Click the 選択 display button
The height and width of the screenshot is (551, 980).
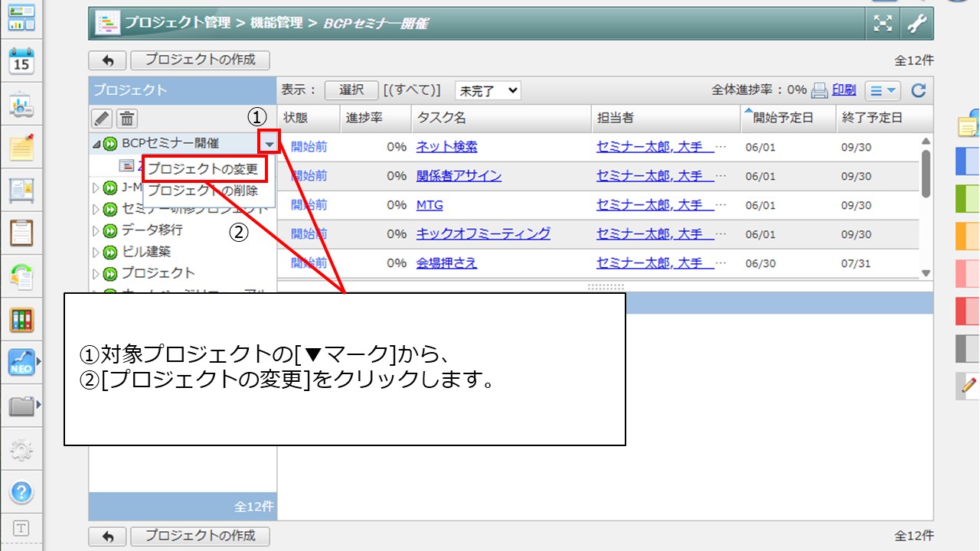(x=351, y=90)
